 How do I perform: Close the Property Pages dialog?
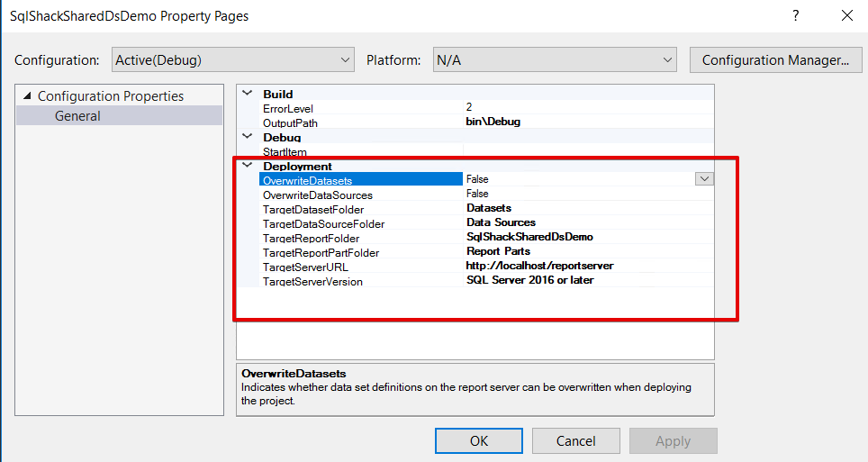pyautogui.click(x=846, y=15)
